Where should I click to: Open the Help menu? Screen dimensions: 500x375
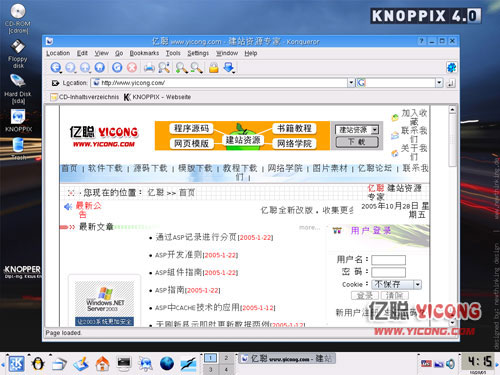(251, 53)
